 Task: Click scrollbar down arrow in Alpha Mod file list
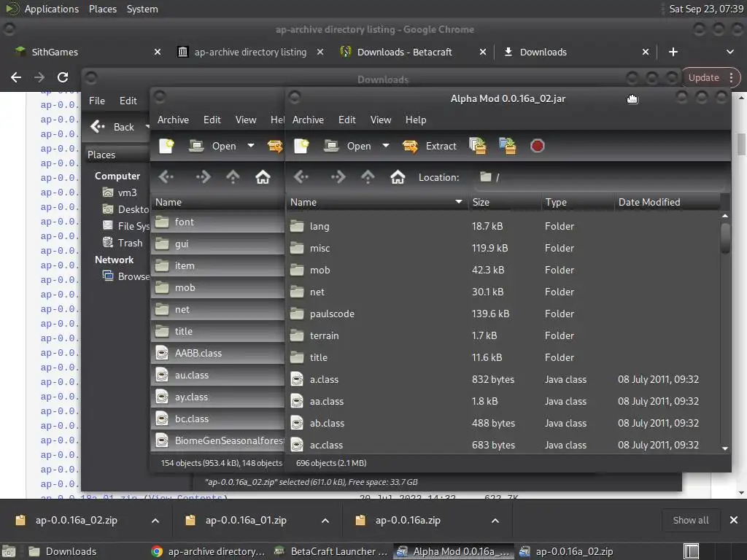[x=725, y=448]
